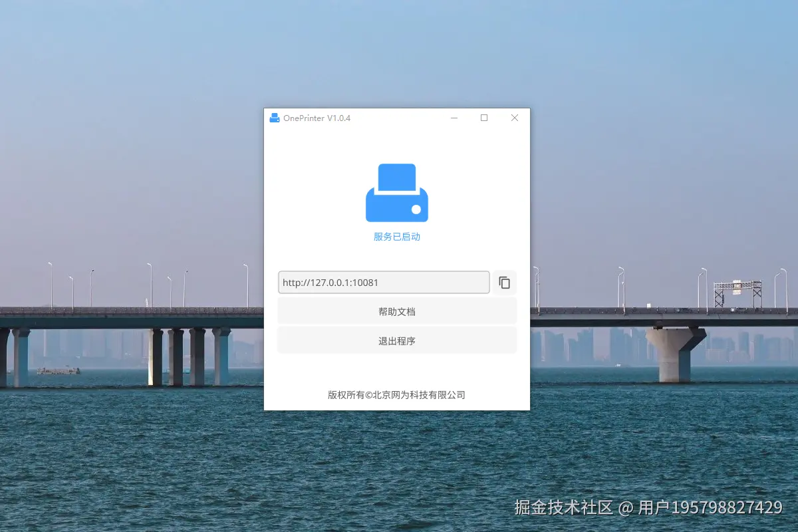Minimize the OnePrinter window
This screenshot has height=532, width=798.
pos(454,118)
